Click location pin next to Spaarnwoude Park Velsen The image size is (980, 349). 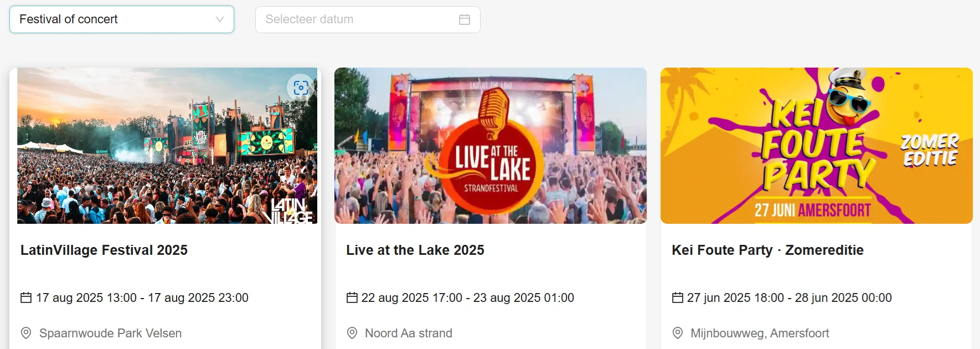coord(26,333)
